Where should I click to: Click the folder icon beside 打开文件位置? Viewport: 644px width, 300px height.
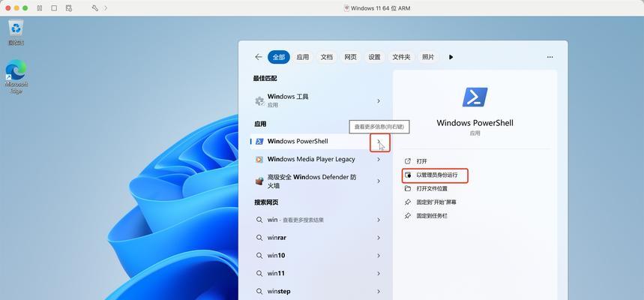[x=407, y=189]
